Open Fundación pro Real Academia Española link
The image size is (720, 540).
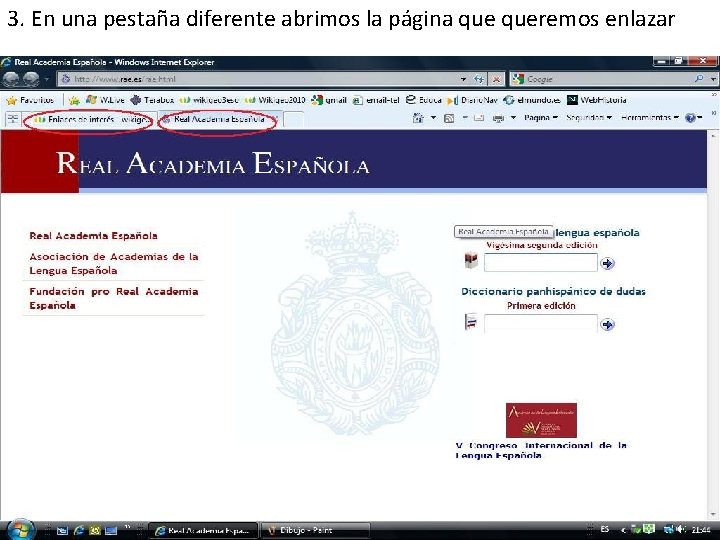click(113, 298)
